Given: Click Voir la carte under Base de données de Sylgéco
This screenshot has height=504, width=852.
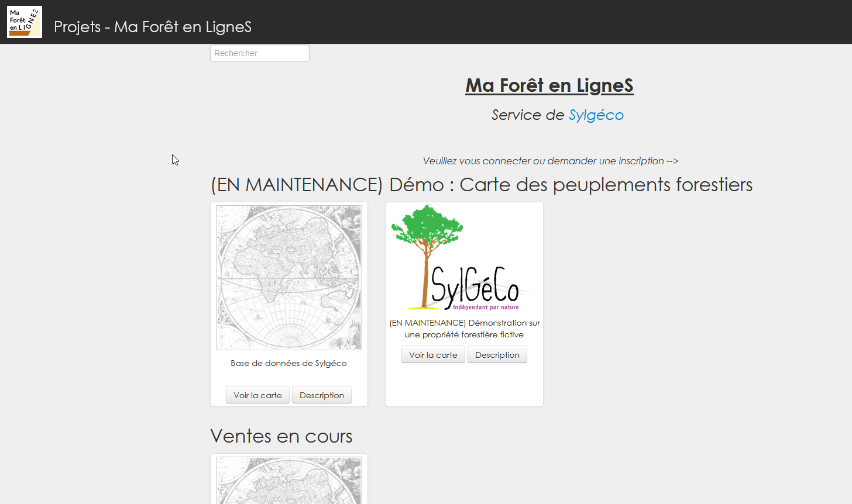Looking at the screenshot, I should click(257, 395).
